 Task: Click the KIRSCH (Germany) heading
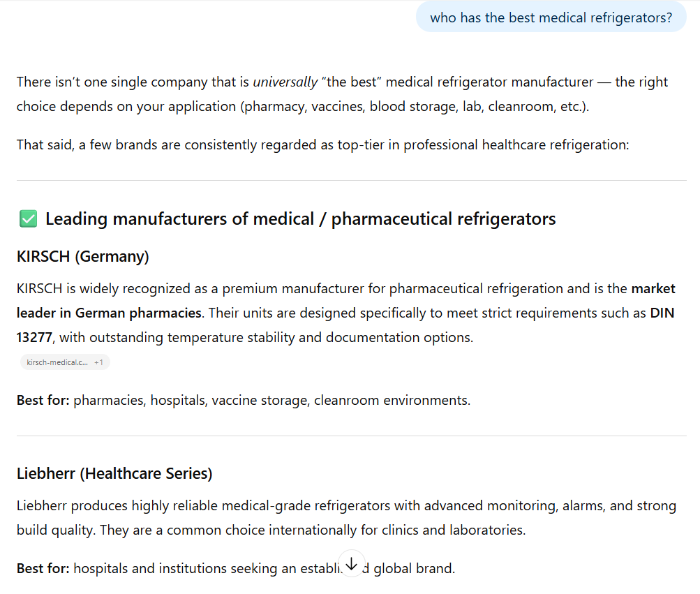pos(83,256)
